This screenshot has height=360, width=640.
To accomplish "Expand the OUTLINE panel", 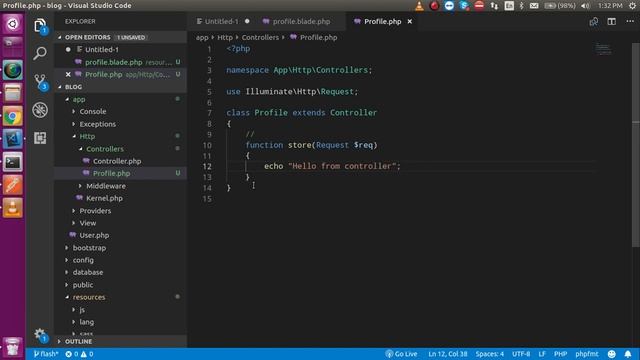I will coord(120,341).
